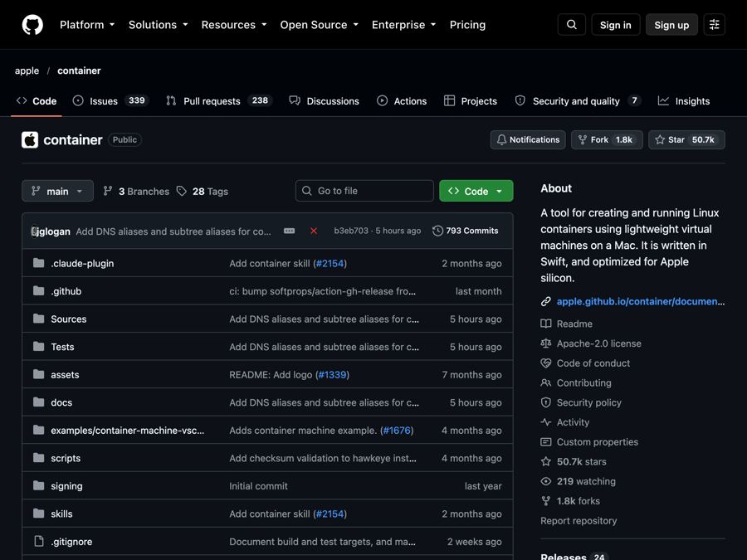Image resolution: width=747 pixels, height=560 pixels.
Task: Click the history clock icon by 793 Commits
Action: point(437,231)
